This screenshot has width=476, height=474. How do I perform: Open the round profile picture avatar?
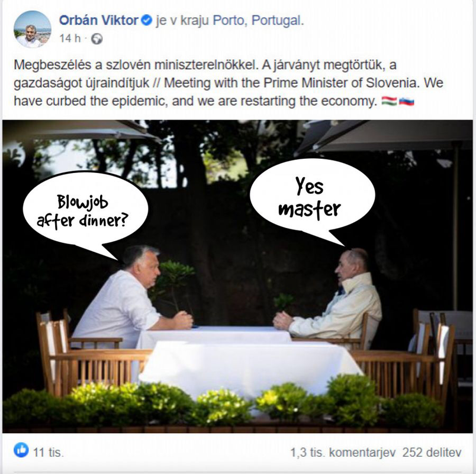(x=33, y=30)
